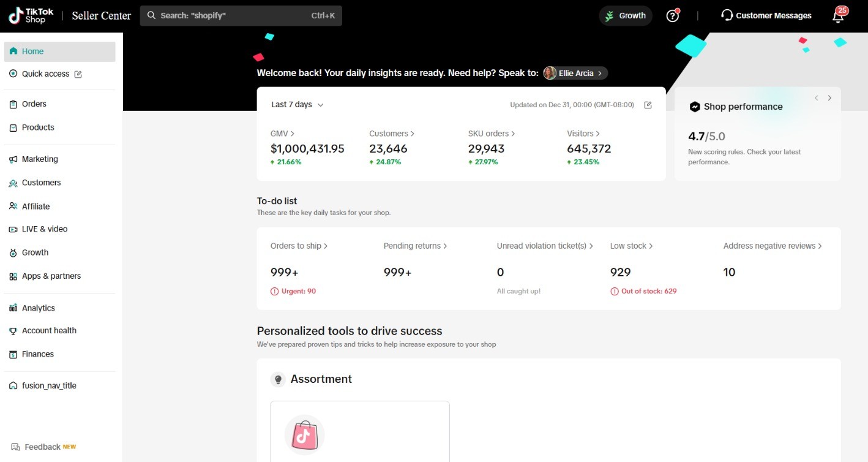868x462 pixels.
Task: Open the Orders to ship link
Action: coord(299,246)
